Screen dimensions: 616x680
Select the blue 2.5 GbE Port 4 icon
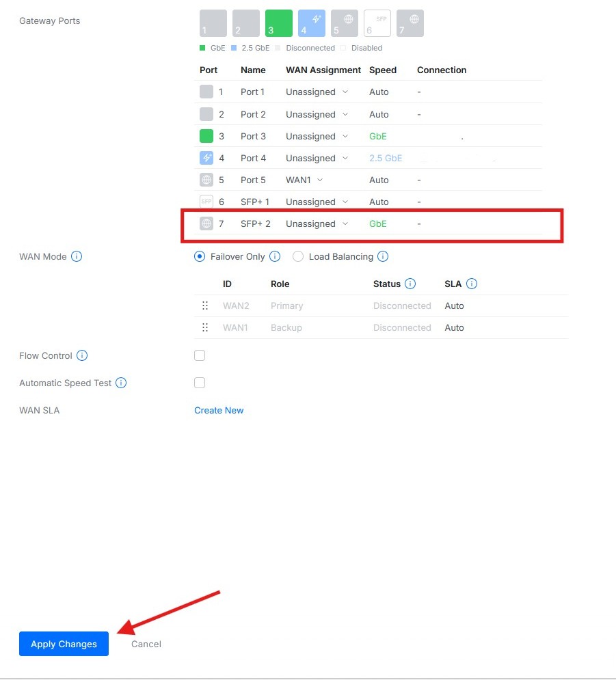[x=311, y=23]
